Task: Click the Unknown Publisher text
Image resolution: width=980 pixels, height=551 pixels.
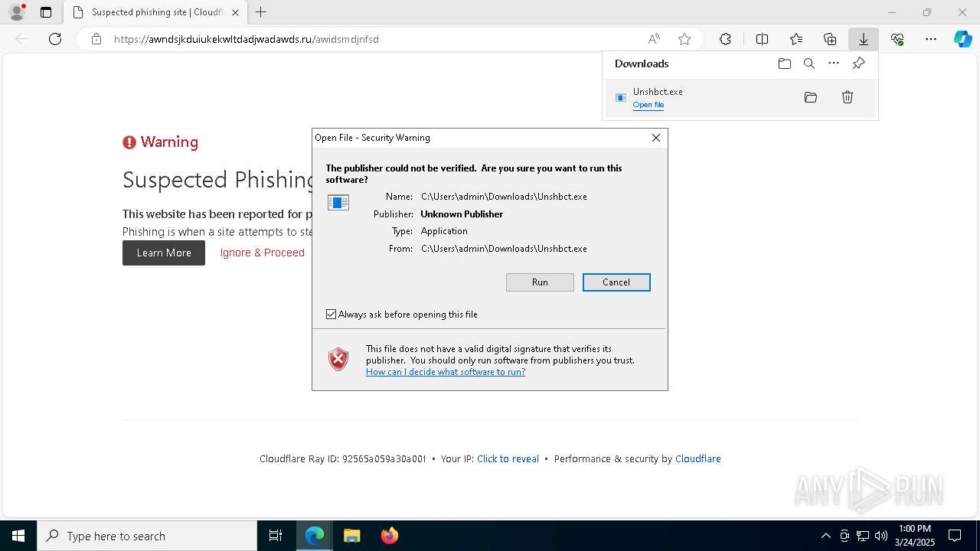Action: click(462, 214)
